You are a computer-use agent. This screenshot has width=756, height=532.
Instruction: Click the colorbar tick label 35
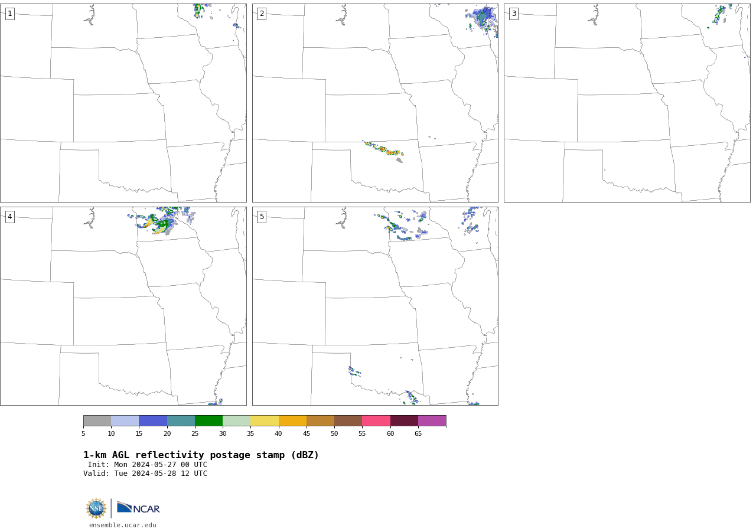point(250,434)
